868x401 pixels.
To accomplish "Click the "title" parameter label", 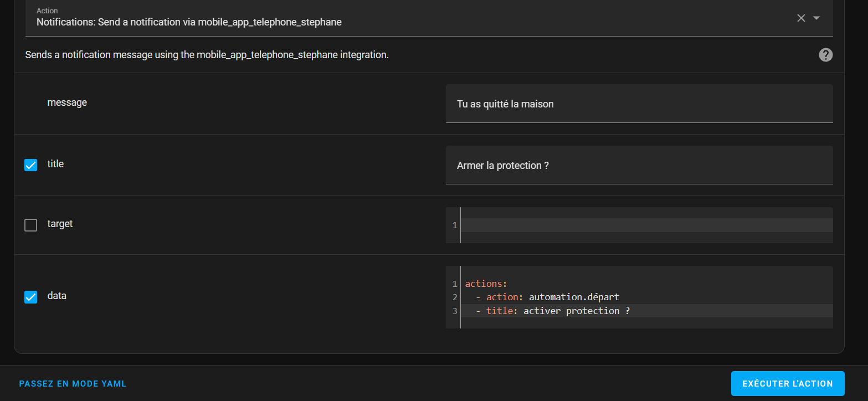I will [x=55, y=164].
